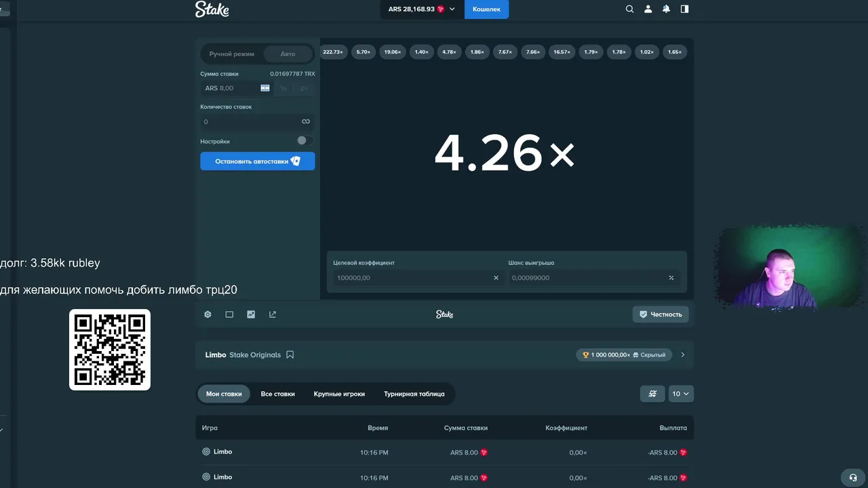Screen dimensions: 868x488
Task: Click the Stake Originals link
Action: [x=255, y=354]
